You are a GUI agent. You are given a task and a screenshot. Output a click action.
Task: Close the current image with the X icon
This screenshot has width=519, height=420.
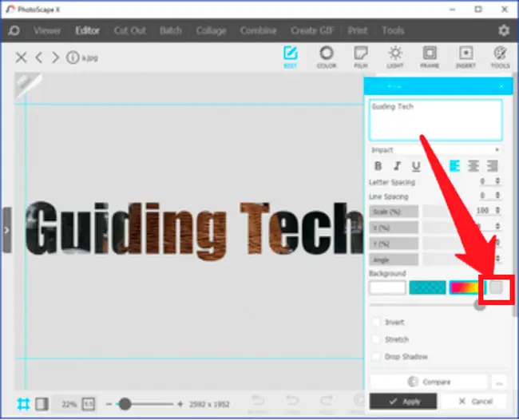(22, 57)
